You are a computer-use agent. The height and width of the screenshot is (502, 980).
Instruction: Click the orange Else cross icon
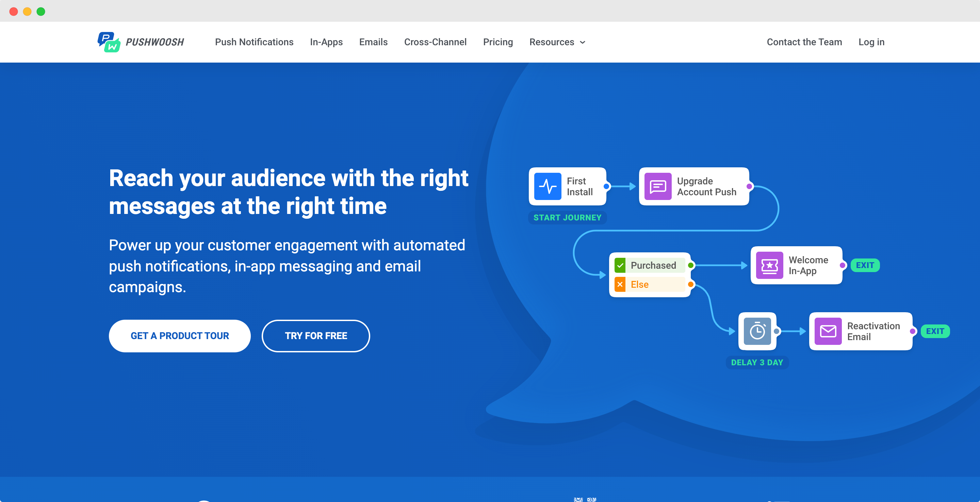(620, 284)
